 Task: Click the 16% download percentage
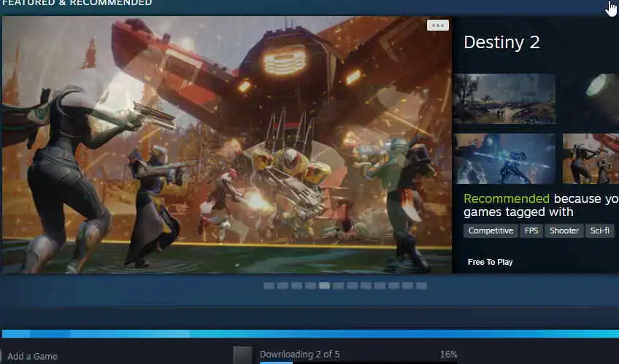[x=448, y=354]
